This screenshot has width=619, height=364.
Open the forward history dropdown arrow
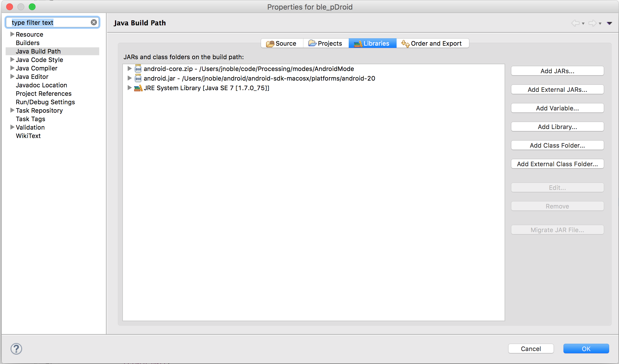[x=600, y=23]
